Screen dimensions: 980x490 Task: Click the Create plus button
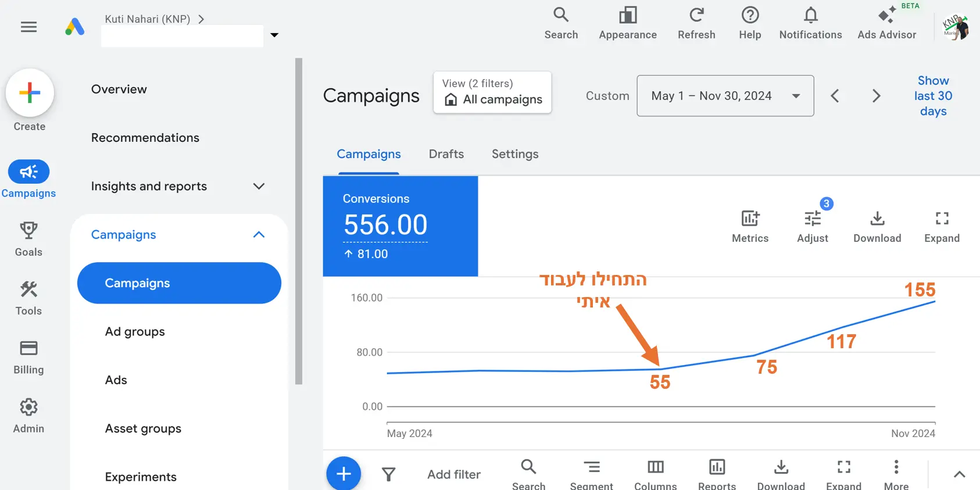pos(30,93)
